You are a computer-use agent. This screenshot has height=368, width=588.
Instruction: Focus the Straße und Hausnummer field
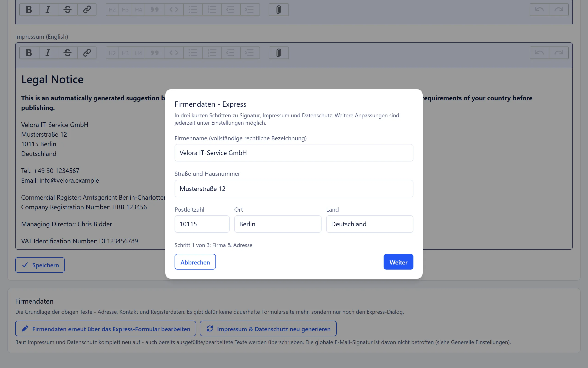click(294, 189)
